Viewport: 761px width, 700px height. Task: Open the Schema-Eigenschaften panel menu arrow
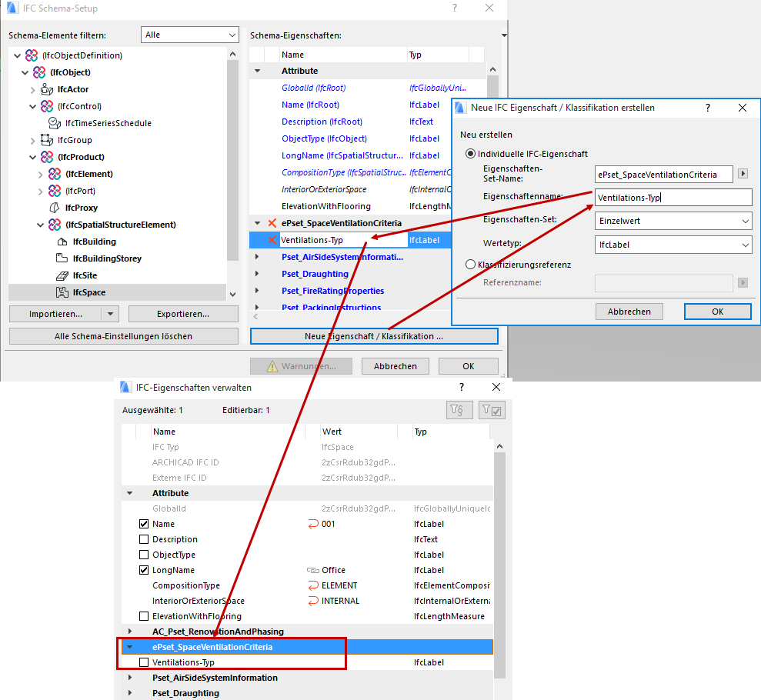click(x=504, y=35)
